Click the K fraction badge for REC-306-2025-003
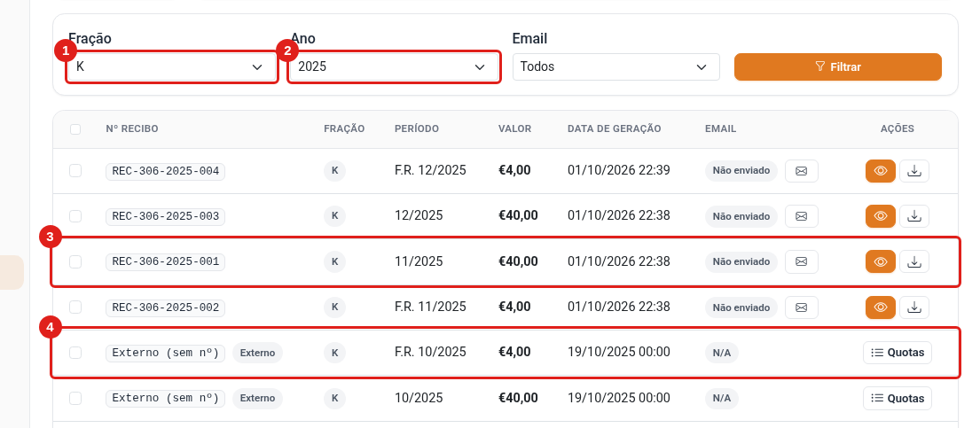The image size is (980, 428). pos(335,216)
